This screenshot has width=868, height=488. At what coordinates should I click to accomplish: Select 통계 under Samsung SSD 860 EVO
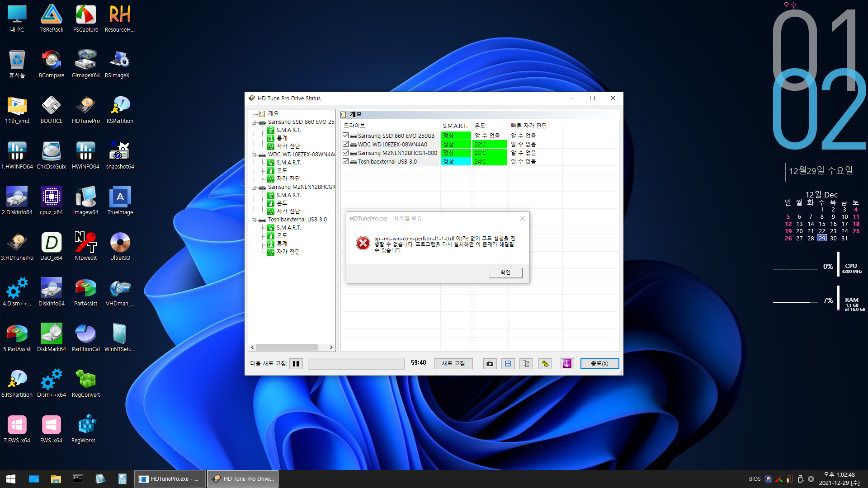coord(282,138)
